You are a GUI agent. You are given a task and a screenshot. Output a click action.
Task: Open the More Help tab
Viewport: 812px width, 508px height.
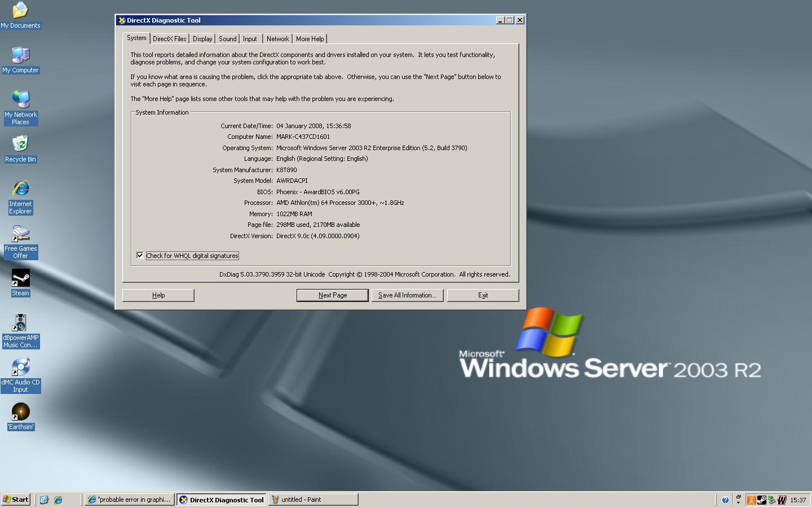310,39
